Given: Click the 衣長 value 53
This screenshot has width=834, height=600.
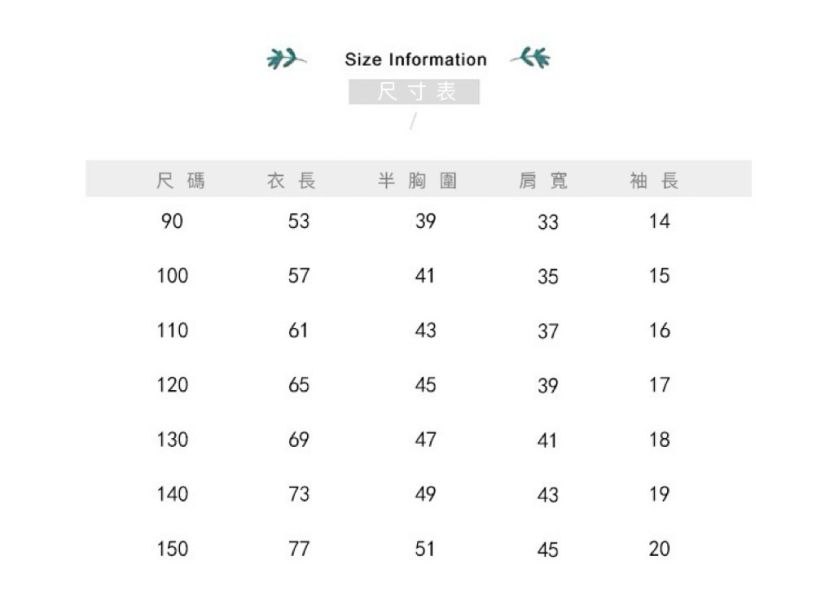Looking at the screenshot, I should click(298, 221).
